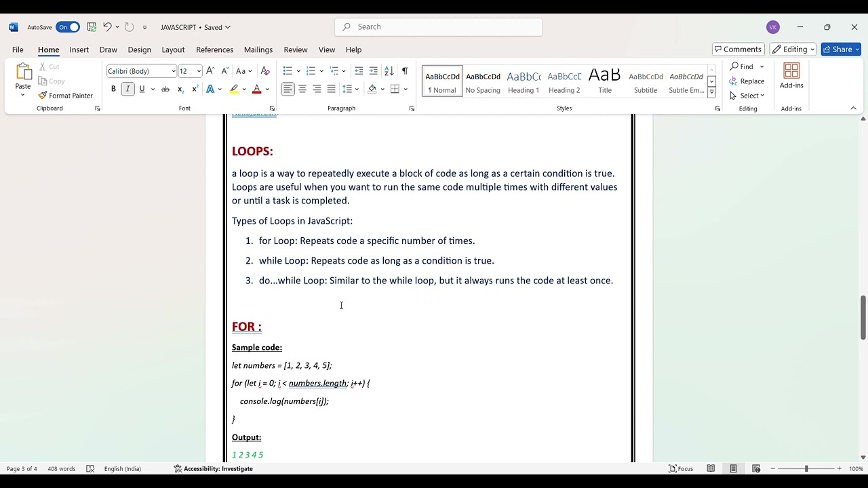Toggle Italic formatting off
Viewport: 868px width, 488px height.
pos(127,89)
